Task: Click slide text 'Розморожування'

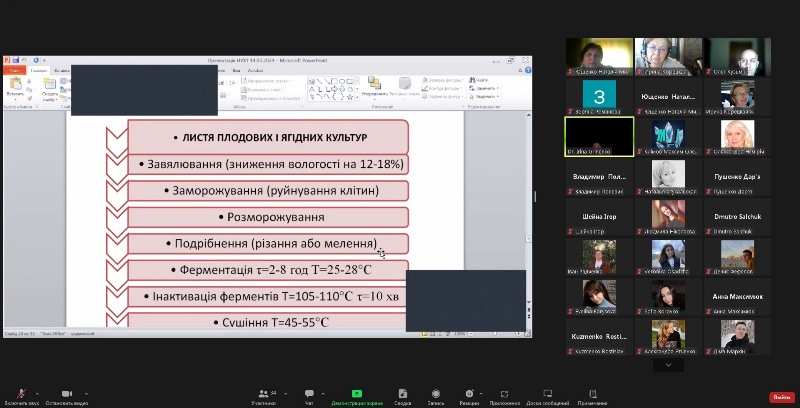Action: [x=276, y=217]
